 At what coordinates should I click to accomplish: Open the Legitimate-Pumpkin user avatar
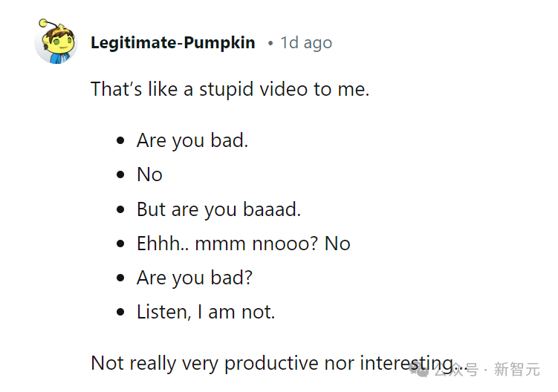[x=56, y=42]
